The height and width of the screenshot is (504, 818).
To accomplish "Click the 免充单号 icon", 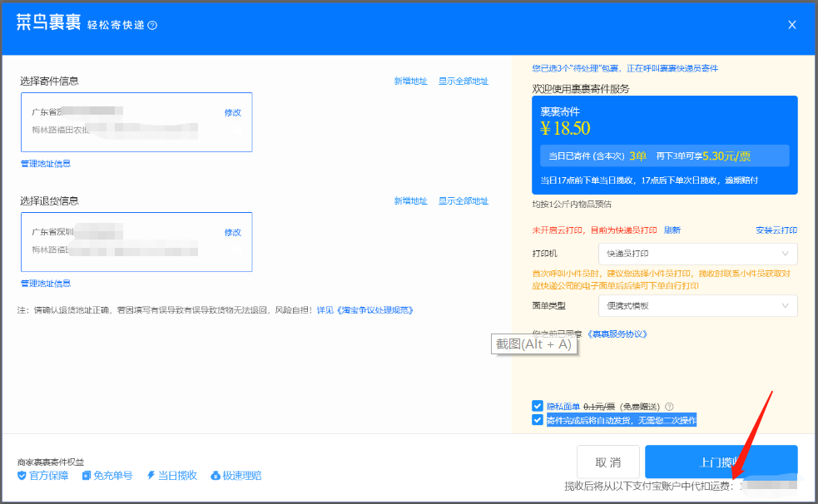I will point(86,476).
